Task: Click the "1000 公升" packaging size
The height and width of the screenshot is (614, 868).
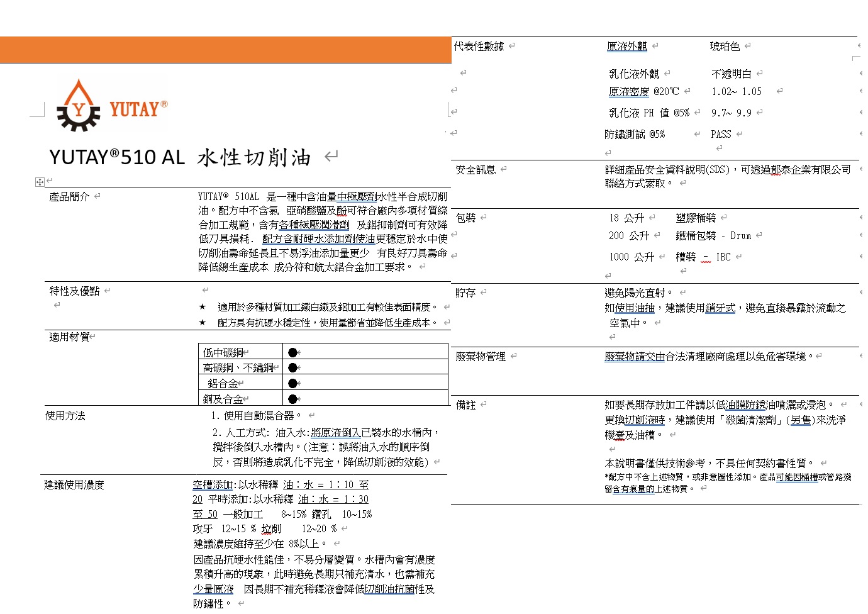Action: tap(632, 257)
